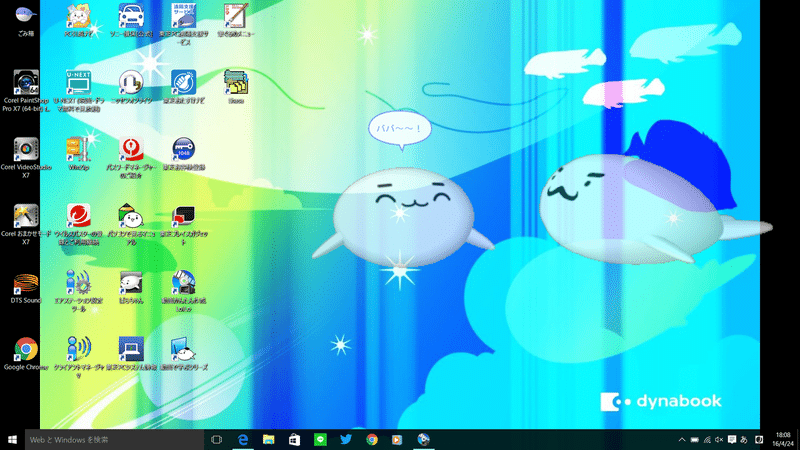Open the WinZip shortcut

[79, 149]
